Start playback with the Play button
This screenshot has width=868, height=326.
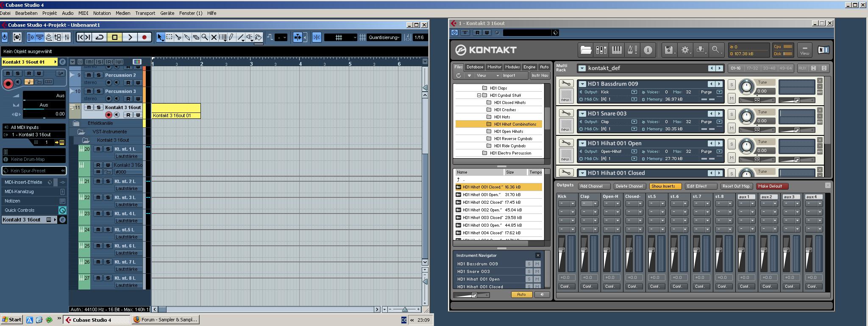click(x=130, y=37)
